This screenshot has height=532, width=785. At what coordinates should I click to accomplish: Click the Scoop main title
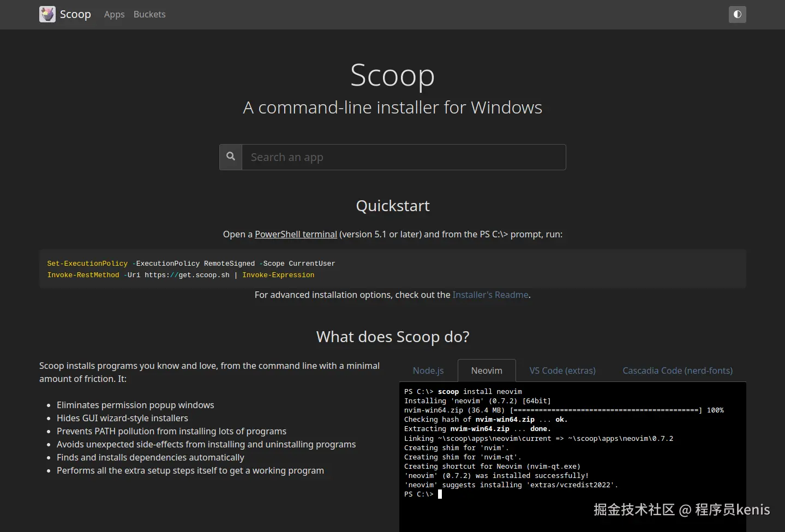(x=393, y=75)
